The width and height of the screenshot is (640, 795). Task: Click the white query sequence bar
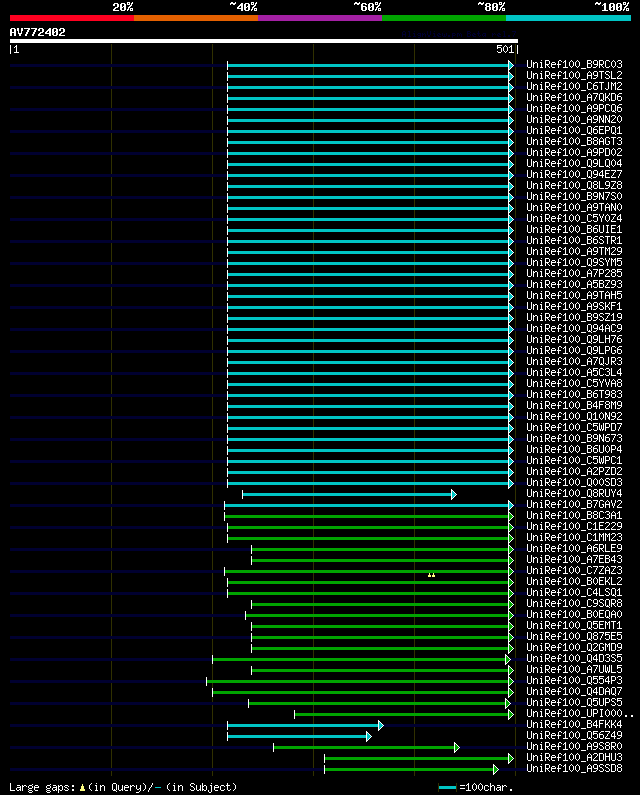coord(264,41)
